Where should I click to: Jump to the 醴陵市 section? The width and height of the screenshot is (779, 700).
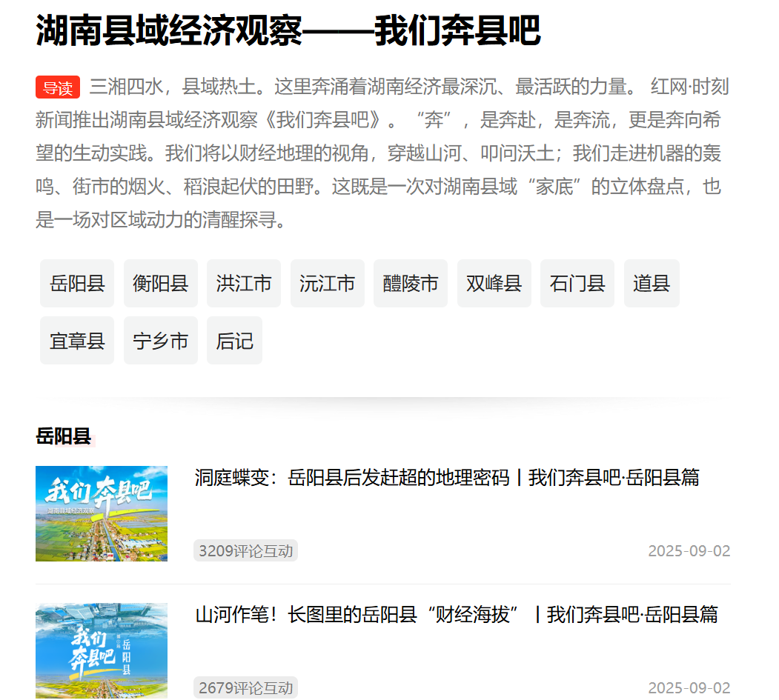point(411,284)
